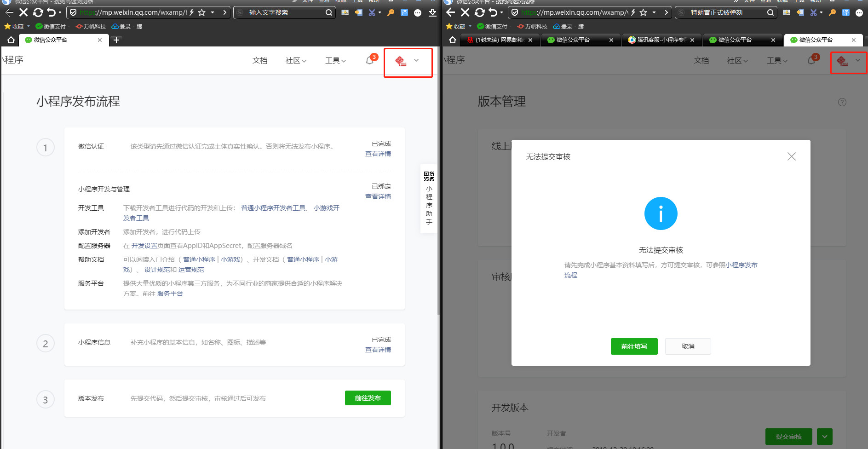Image resolution: width=868 pixels, height=449 pixels.
Task: Click the 译 translate icon in 版本管理 window
Action: coord(845,12)
